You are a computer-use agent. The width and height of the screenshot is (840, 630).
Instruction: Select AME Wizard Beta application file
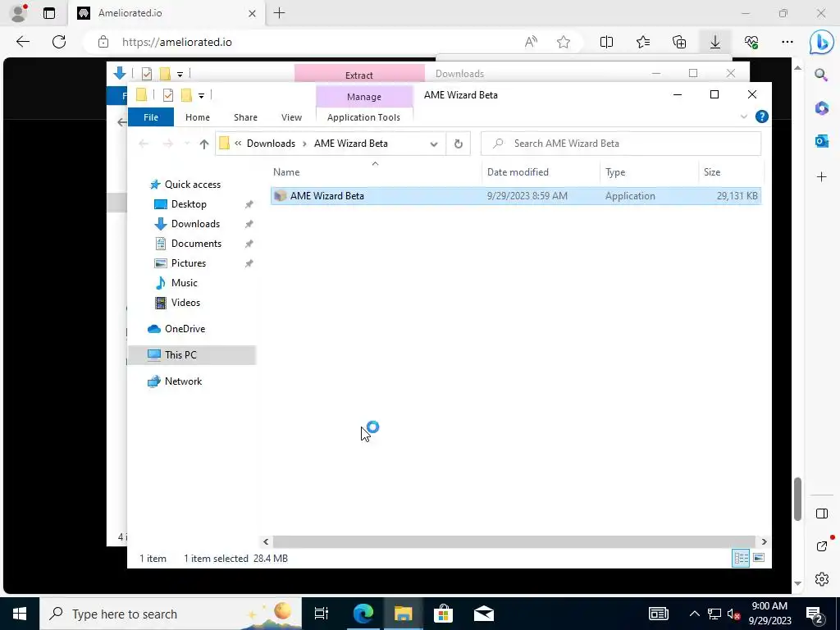pyautogui.click(x=516, y=196)
